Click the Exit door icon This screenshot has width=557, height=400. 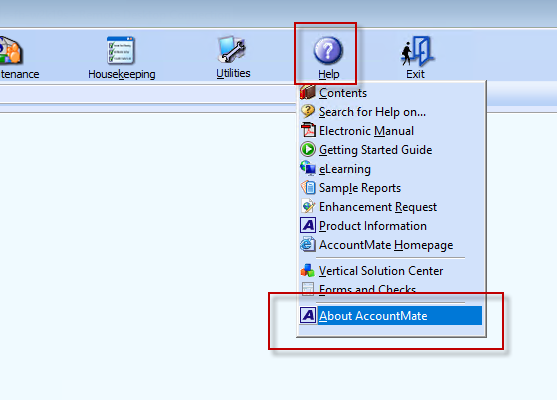pos(417,51)
